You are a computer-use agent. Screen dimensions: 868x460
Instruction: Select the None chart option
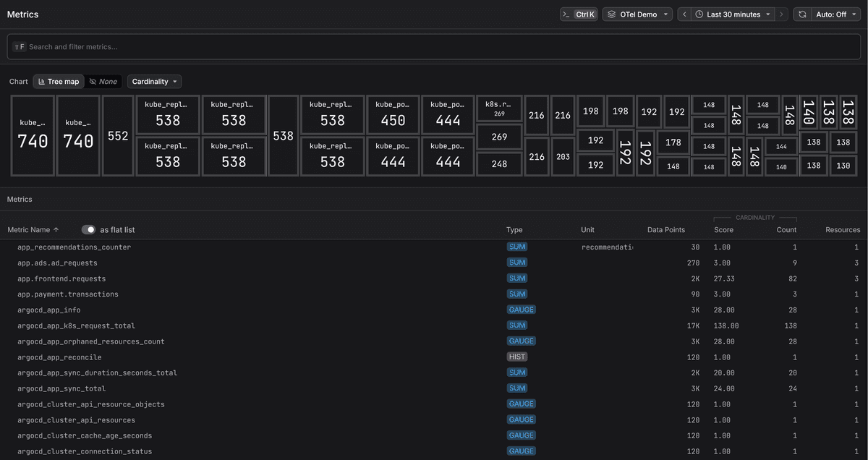(103, 82)
